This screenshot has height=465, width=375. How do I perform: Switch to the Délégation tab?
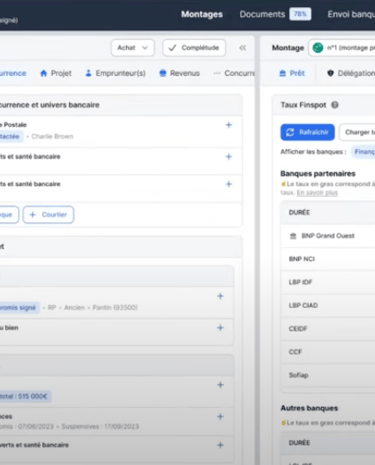coord(351,73)
